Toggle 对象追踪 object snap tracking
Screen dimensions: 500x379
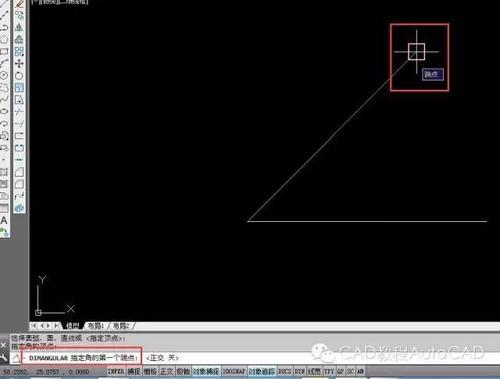pos(262,371)
